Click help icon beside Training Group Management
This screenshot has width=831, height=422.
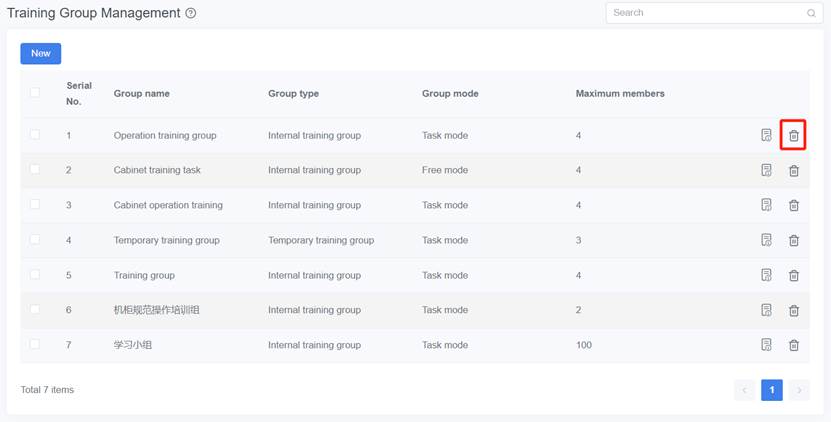[x=191, y=14]
